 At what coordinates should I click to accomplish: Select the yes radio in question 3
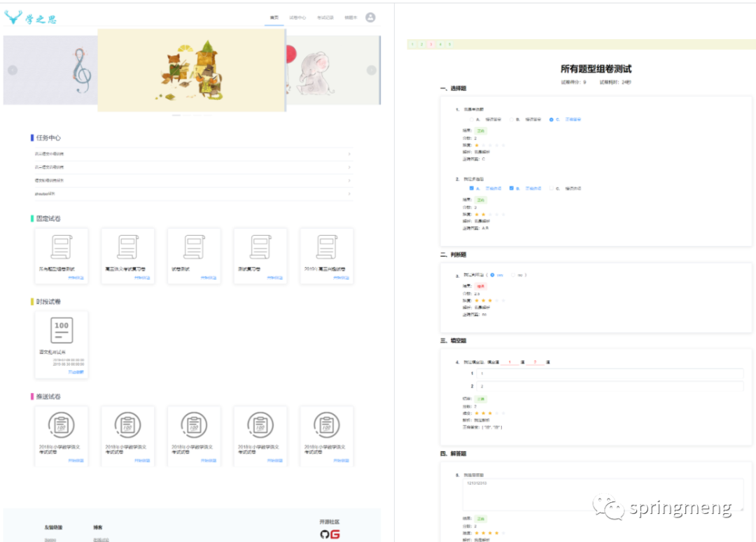point(492,275)
